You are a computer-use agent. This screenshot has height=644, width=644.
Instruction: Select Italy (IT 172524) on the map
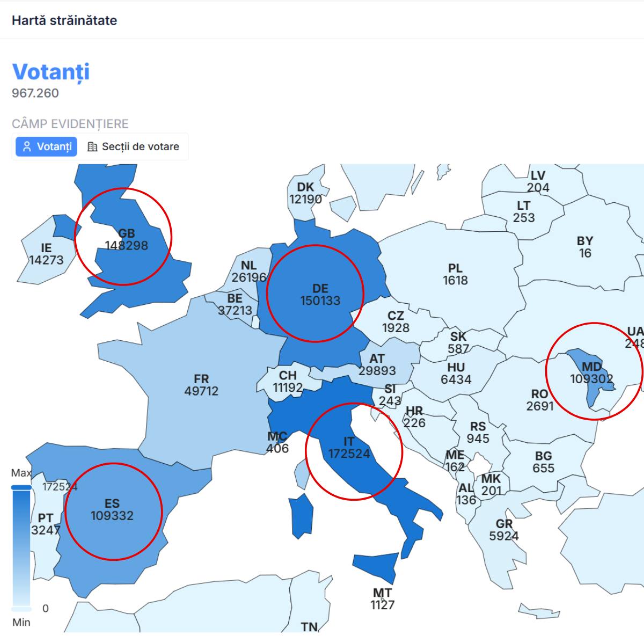(349, 448)
